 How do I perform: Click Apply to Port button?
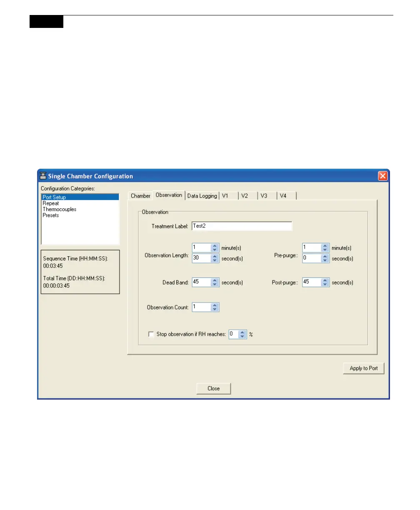coord(364,368)
